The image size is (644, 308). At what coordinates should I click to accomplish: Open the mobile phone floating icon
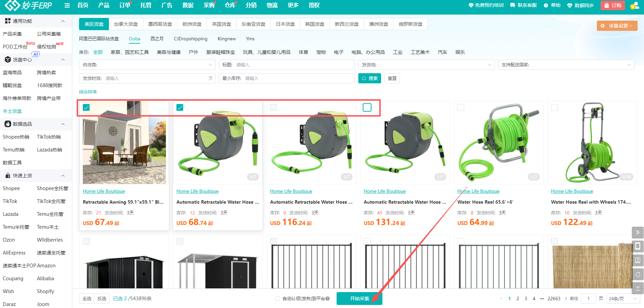[x=638, y=246]
